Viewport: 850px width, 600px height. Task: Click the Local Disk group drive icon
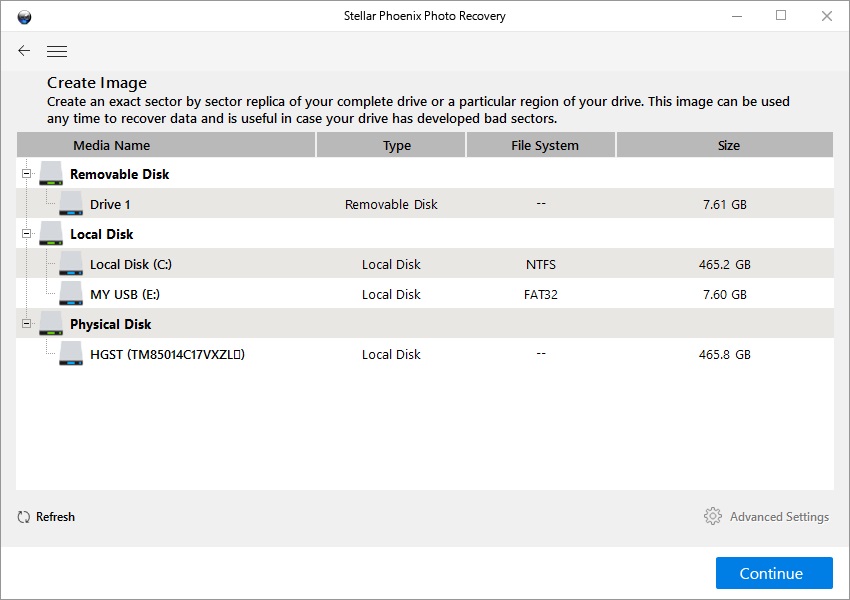coord(51,233)
